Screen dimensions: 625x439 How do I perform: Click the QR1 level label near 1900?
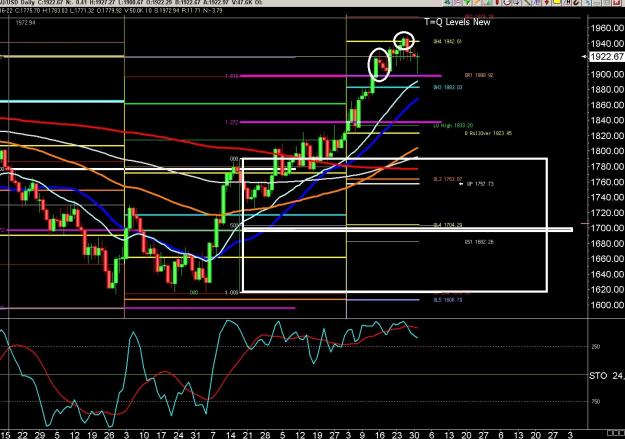479,75
